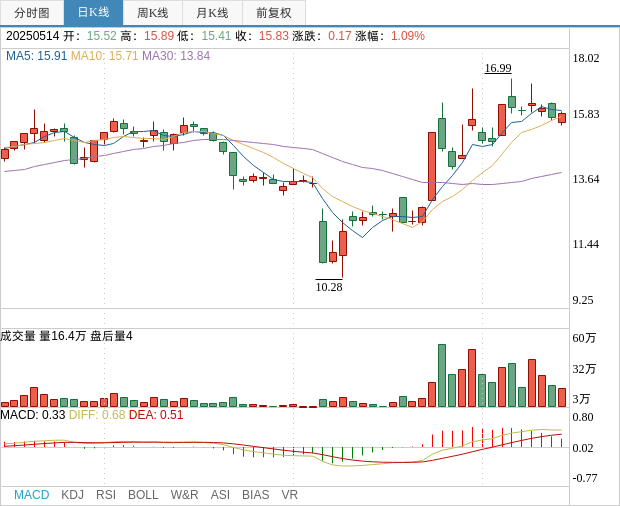This screenshot has width=620, height=506.
Task: Choose the BOLL indicator
Action: click(143, 495)
